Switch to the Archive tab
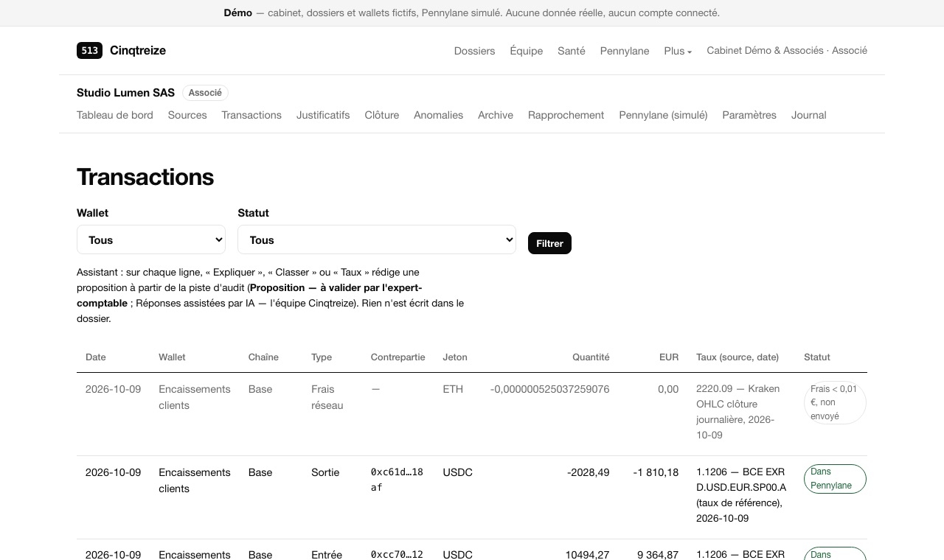Image resolution: width=944 pixels, height=560 pixels. [x=496, y=115]
